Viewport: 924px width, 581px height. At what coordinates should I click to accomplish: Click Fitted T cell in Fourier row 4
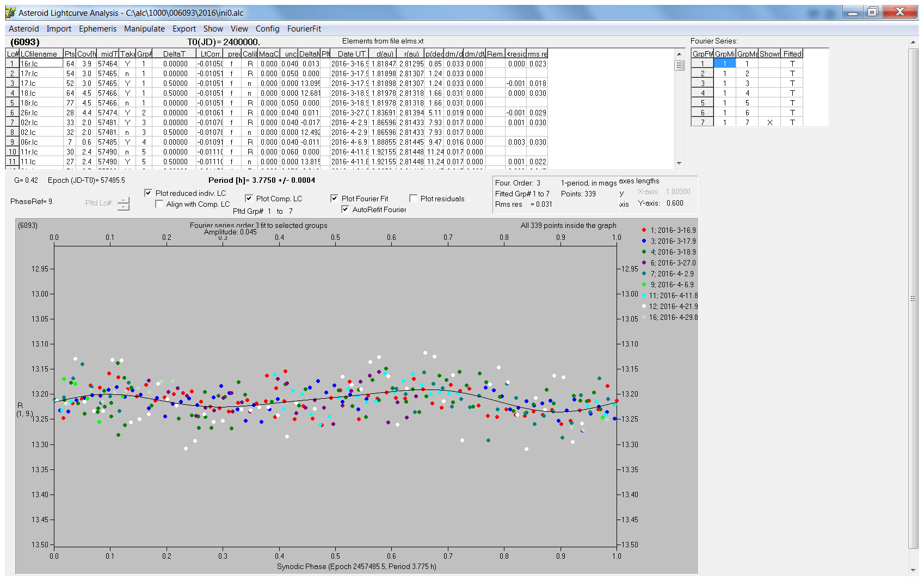(792, 93)
